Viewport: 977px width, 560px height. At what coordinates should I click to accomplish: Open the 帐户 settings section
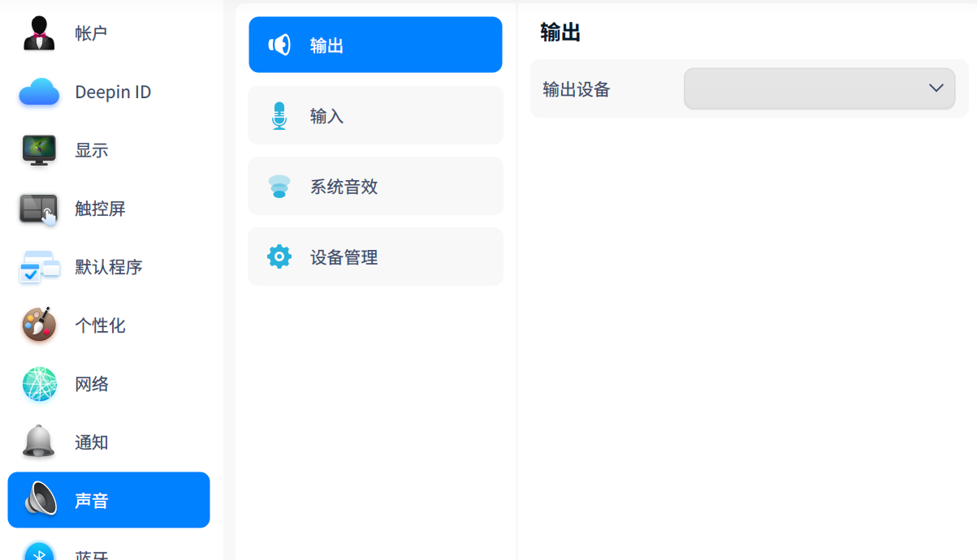click(109, 33)
